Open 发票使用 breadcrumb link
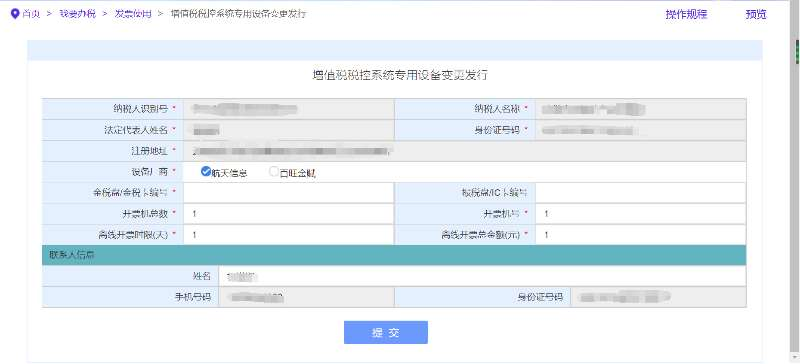The image size is (800, 364). pyautogui.click(x=133, y=14)
